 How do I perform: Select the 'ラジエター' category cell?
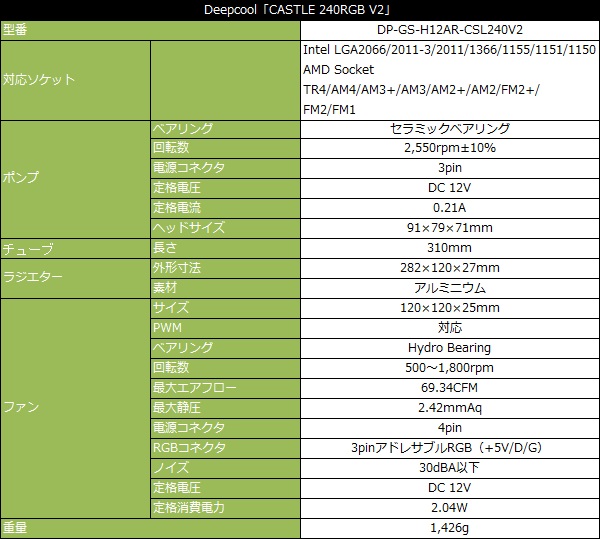tap(75, 278)
